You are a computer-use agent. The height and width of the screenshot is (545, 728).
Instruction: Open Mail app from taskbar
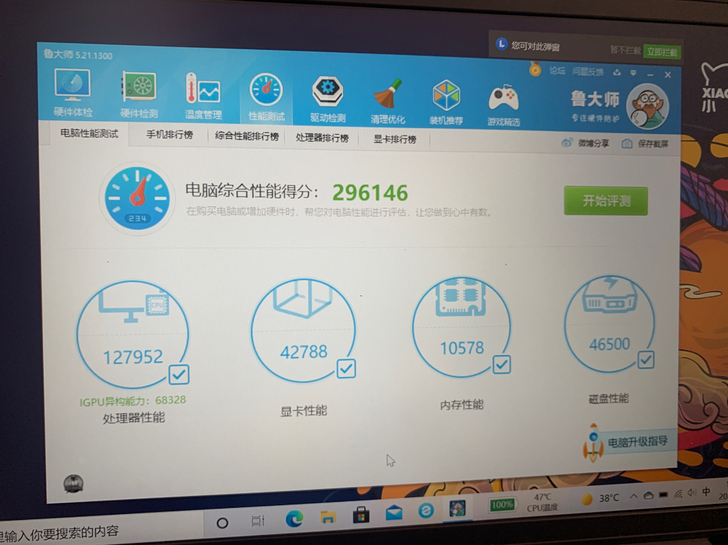394,513
